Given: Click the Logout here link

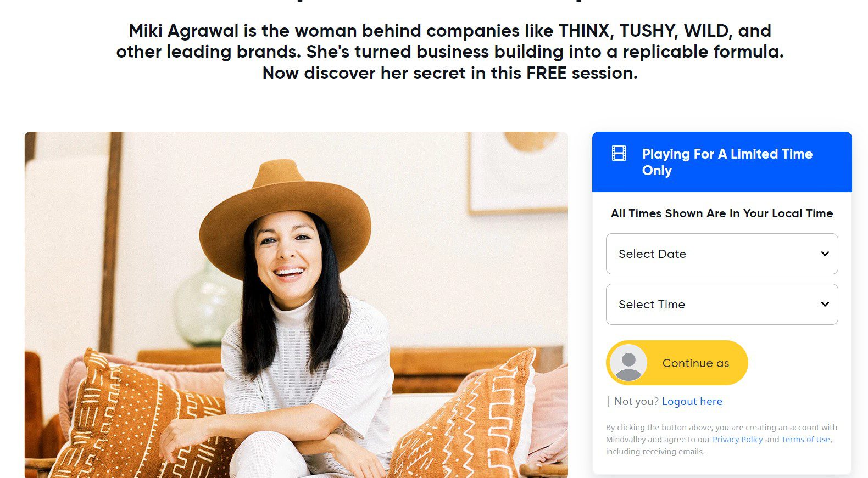Looking at the screenshot, I should (x=692, y=401).
